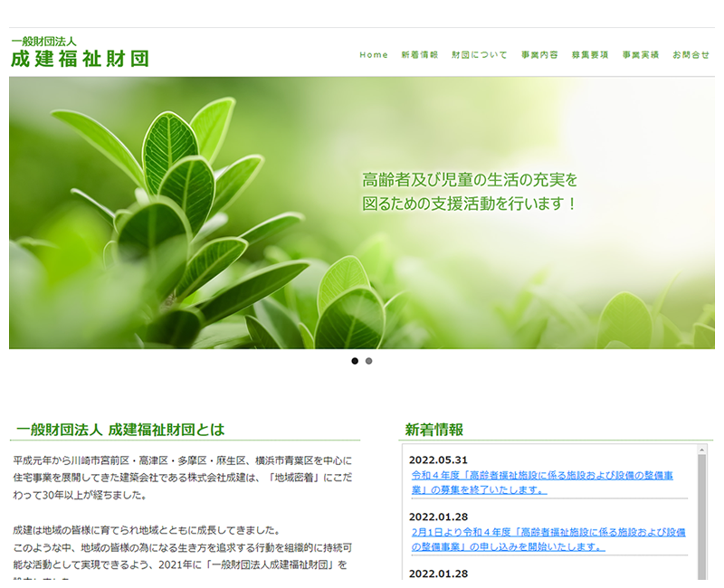The height and width of the screenshot is (588, 724).
Task: Click the date 2022.05.31 in news list
Action: 438,460
